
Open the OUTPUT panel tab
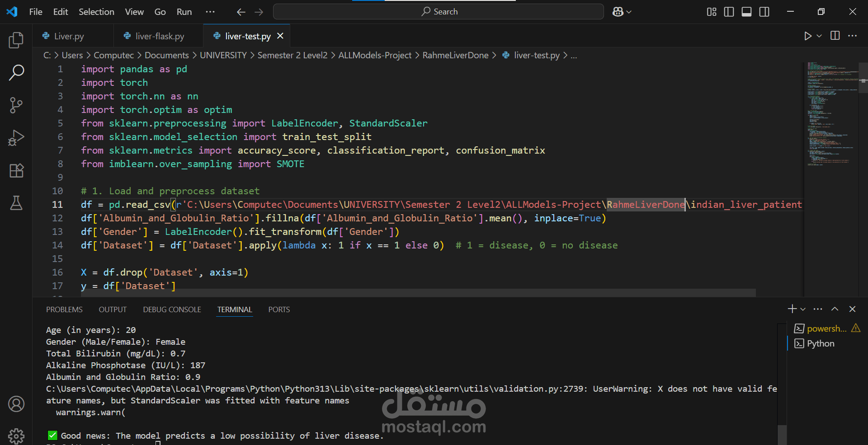coord(113,309)
